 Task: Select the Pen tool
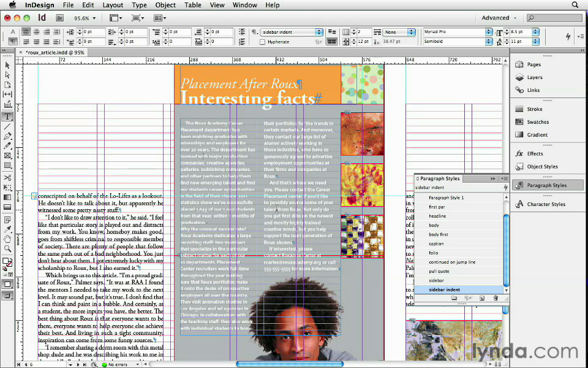point(7,136)
